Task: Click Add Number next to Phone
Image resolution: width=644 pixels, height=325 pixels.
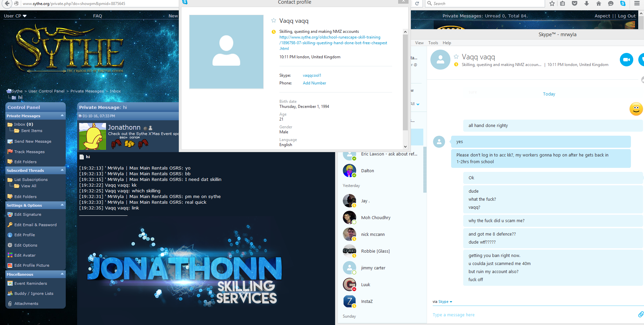Action: [x=314, y=83]
